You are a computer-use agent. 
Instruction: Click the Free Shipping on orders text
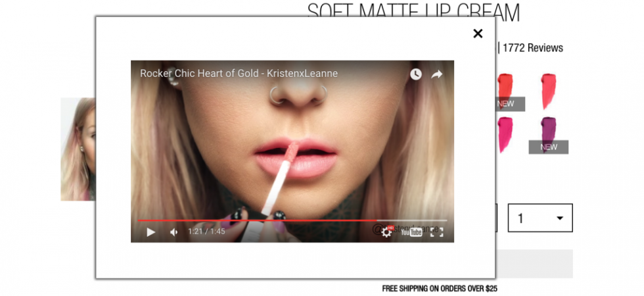pyautogui.click(x=440, y=289)
